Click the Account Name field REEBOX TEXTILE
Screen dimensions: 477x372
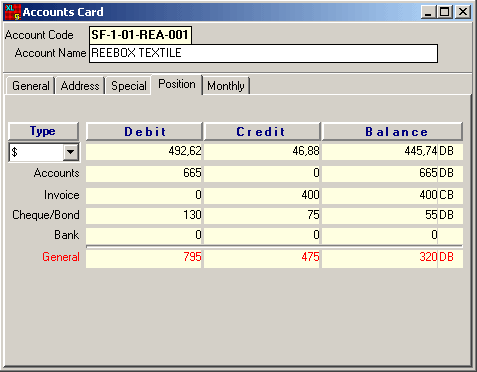(x=263, y=53)
